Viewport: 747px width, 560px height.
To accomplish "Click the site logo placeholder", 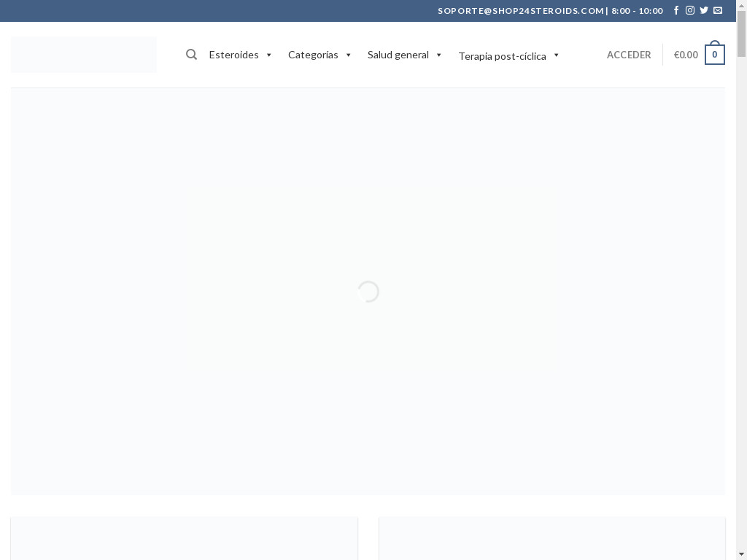I will pyautogui.click(x=84, y=55).
